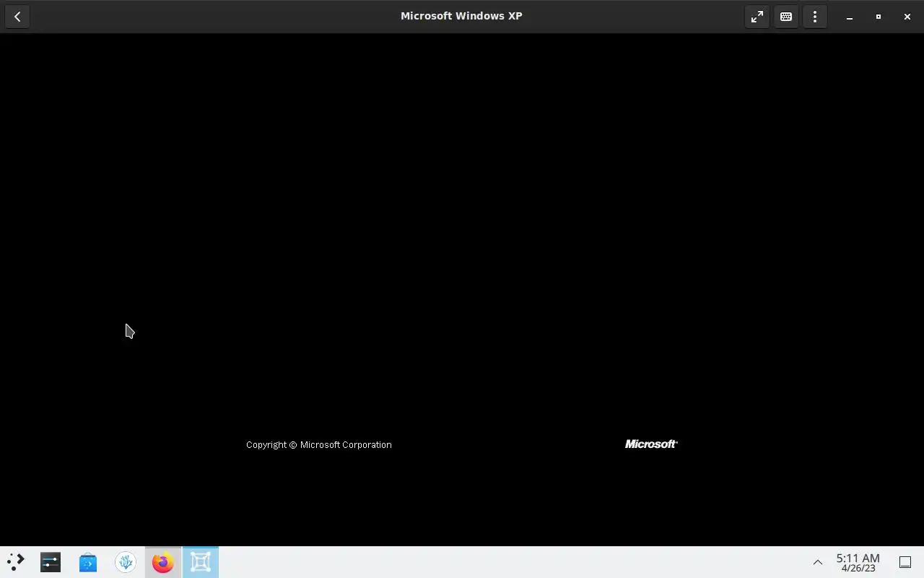Open the keyboard shortcuts send menu
The image size is (924, 578).
[786, 17]
